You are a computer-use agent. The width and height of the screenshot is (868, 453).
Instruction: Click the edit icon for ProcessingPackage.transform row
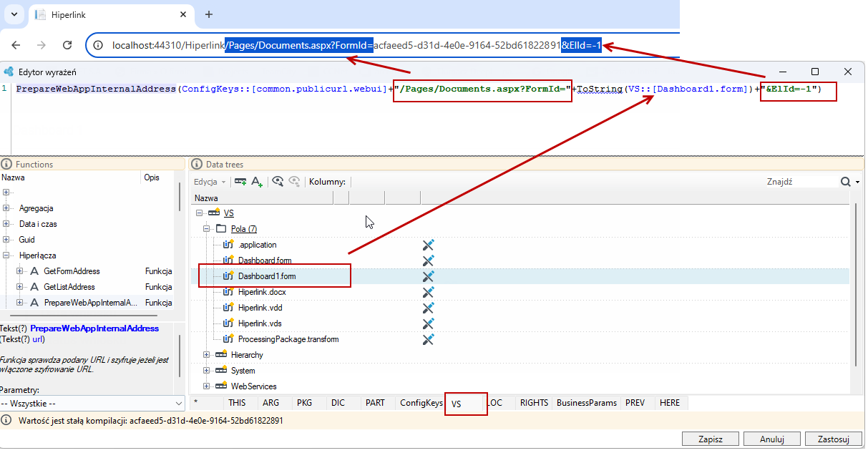[x=429, y=339]
